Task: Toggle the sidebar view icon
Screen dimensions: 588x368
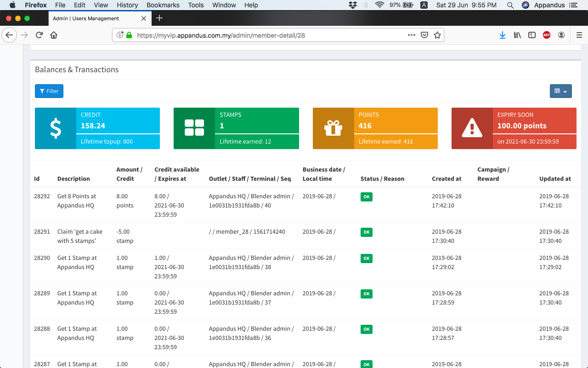Action: (532, 35)
